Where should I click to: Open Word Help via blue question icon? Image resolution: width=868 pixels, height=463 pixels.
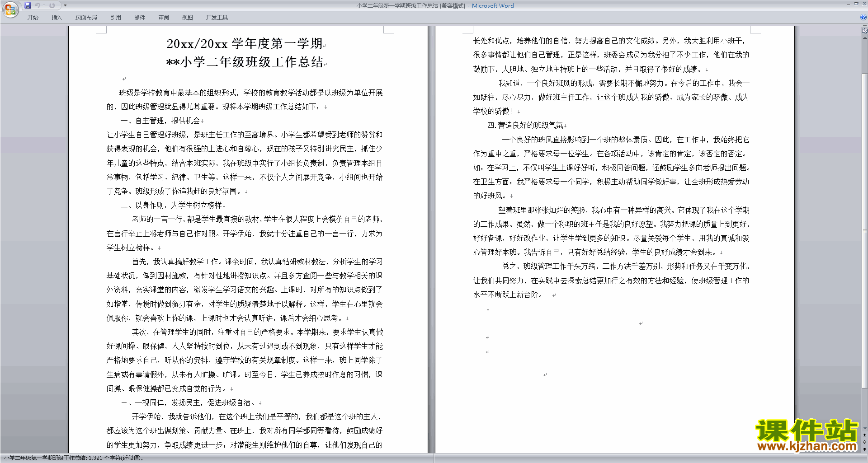click(863, 18)
